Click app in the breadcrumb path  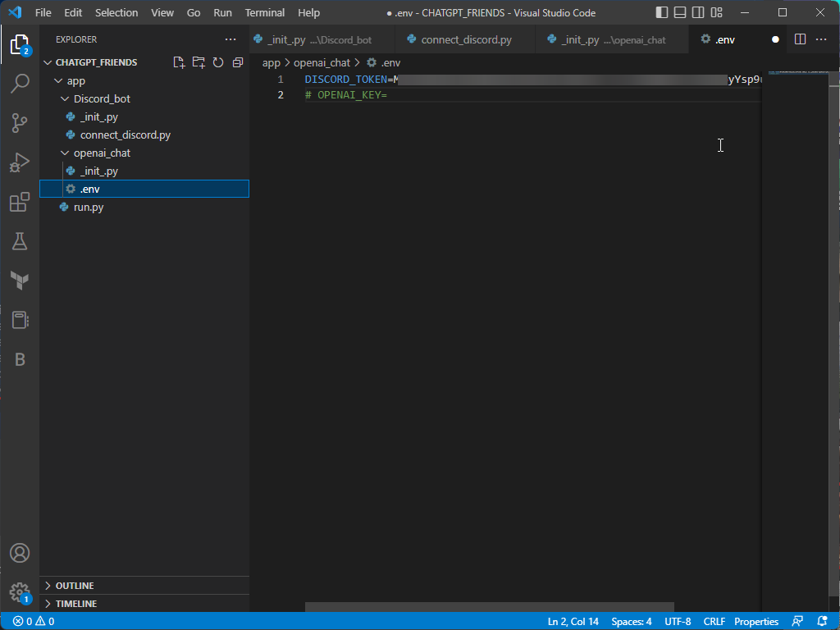click(x=271, y=62)
